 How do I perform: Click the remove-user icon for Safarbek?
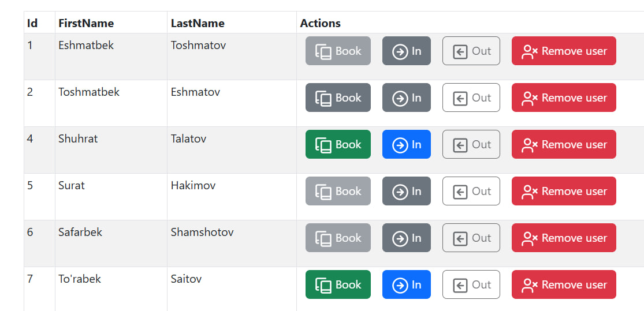(530, 238)
